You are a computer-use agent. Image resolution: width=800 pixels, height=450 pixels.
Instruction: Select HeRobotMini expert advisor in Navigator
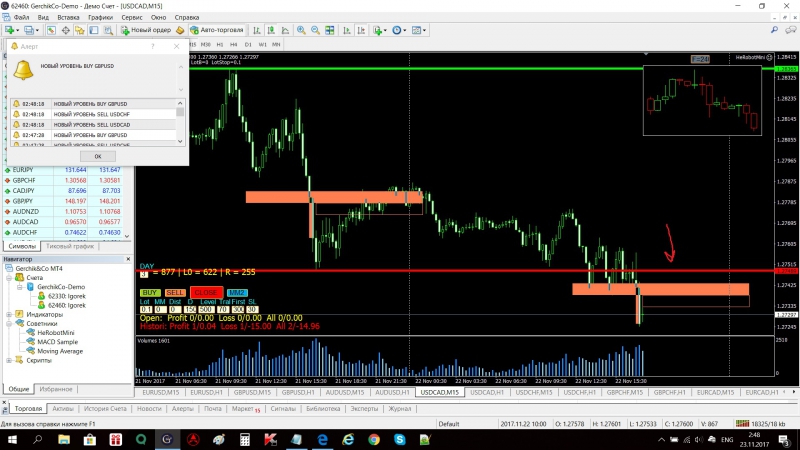tap(56, 333)
